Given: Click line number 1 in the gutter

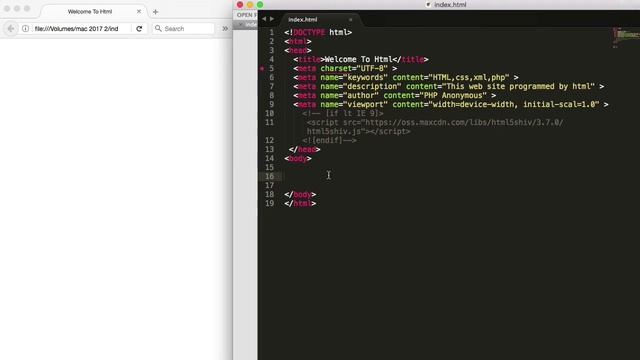Looking at the screenshot, I should [x=271, y=32].
